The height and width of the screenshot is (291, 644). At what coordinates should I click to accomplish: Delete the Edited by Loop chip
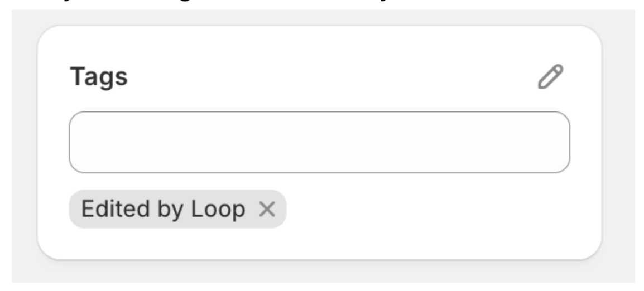(x=267, y=209)
